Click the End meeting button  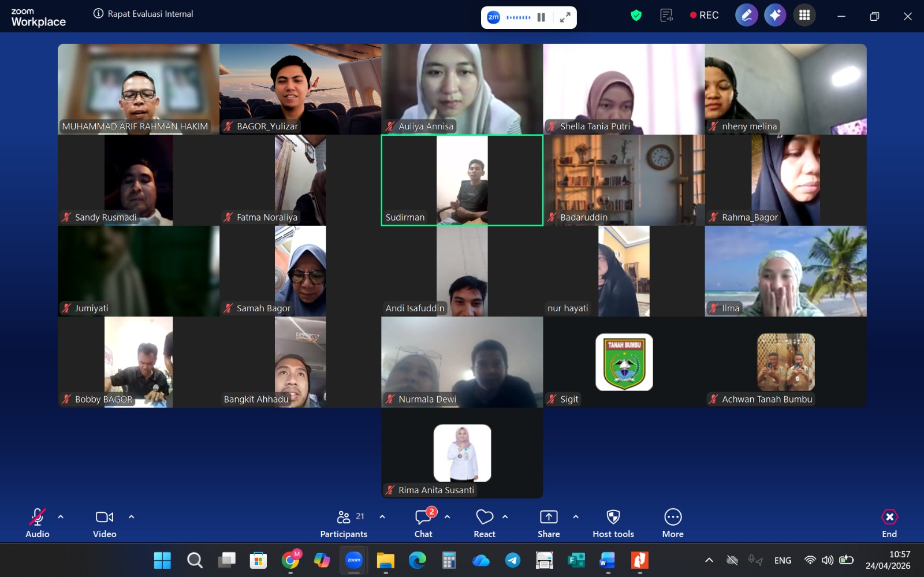[x=889, y=523]
